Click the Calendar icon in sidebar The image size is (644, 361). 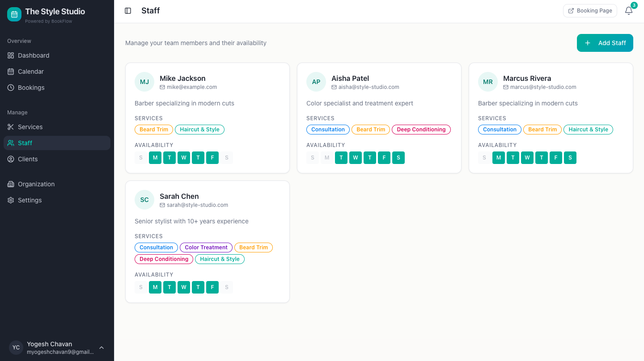[11, 71]
